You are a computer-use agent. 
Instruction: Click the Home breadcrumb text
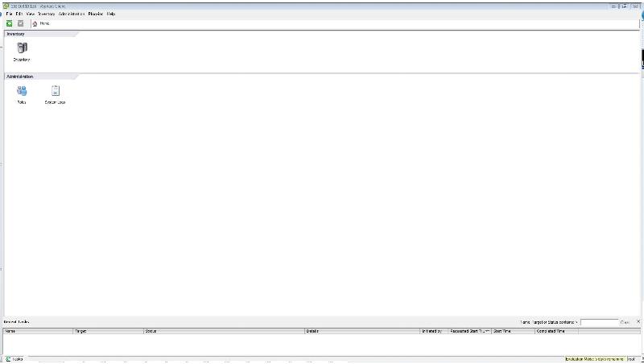[44, 24]
